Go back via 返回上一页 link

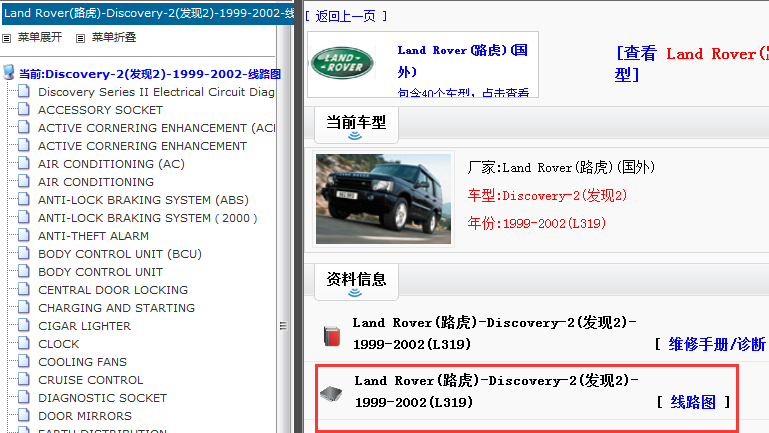click(346, 16)
